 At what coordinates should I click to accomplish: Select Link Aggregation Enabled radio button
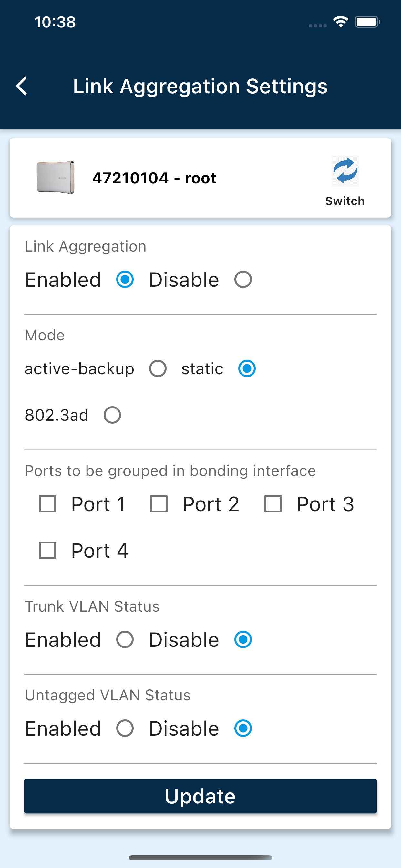[x=125, y=280]
